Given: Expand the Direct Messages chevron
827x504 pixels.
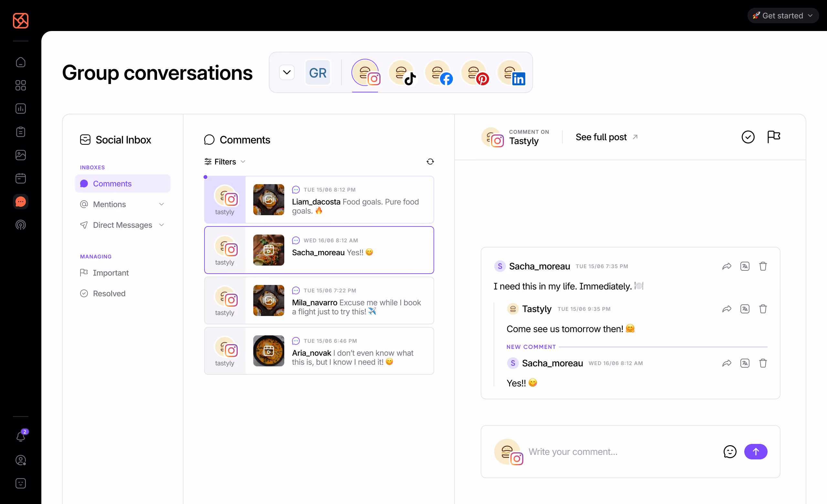Looking at the screenshot, I should tap(162, 225).
